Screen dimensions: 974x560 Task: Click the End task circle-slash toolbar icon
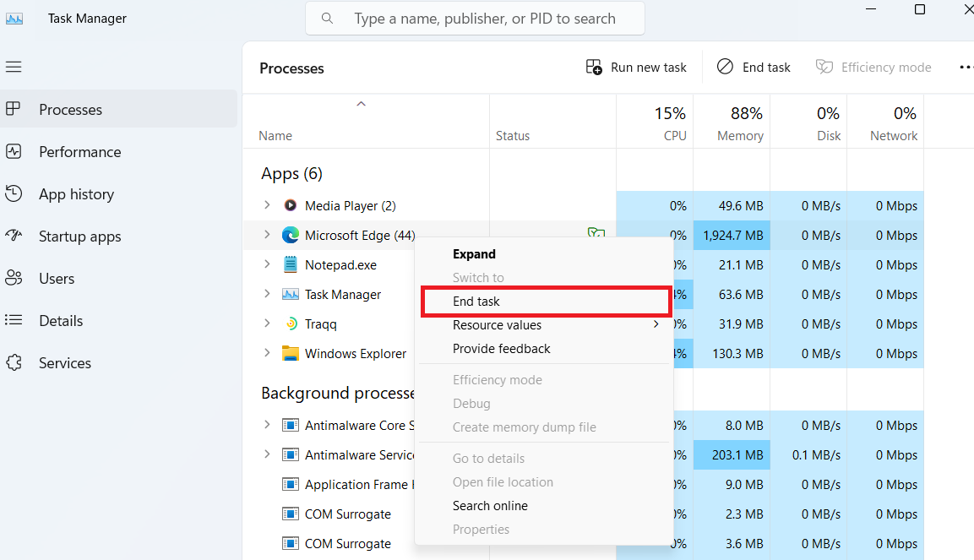[725, 67]
